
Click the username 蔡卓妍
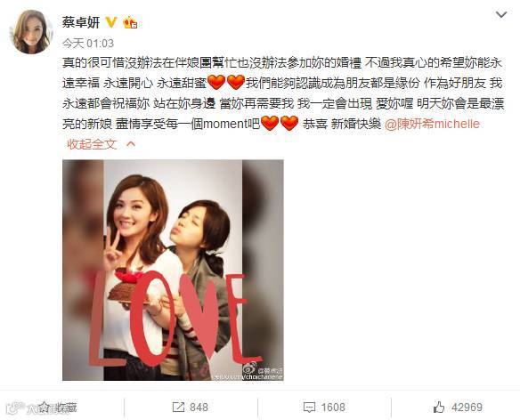point(81,22)
